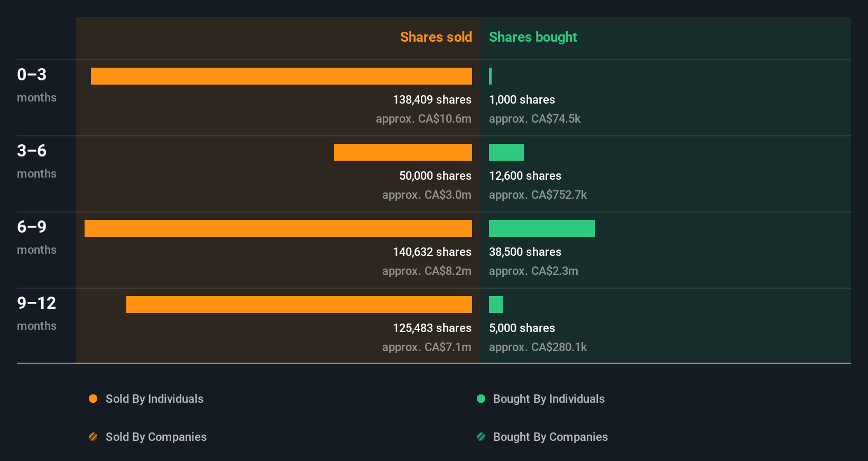Click the 12,600 shares value

525,176
